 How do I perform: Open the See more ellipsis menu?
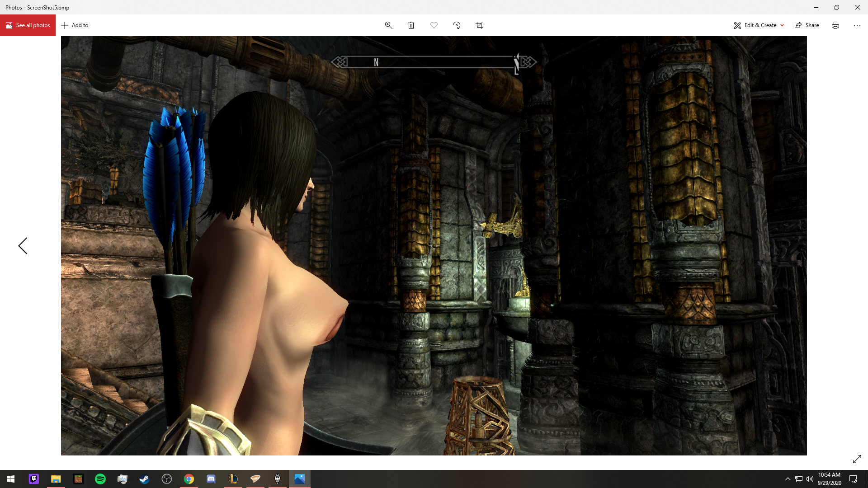click(x=857, y=25)
